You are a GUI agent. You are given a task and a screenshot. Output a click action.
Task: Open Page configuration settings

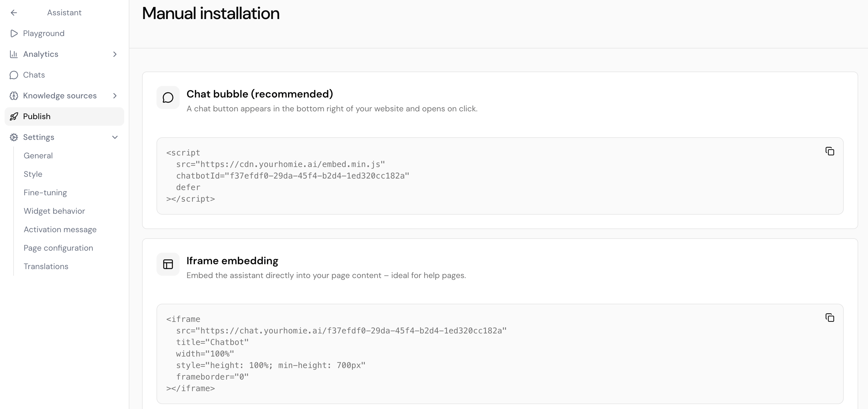(58, 248)
